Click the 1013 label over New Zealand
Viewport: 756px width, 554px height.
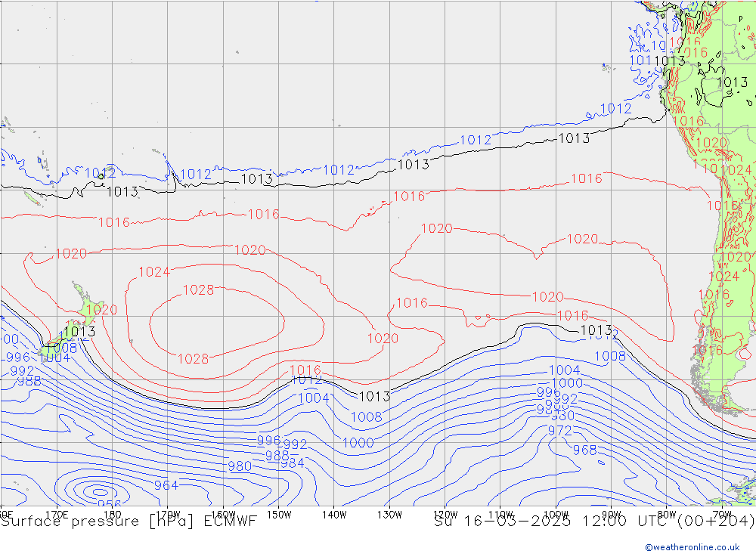[79, 331]
